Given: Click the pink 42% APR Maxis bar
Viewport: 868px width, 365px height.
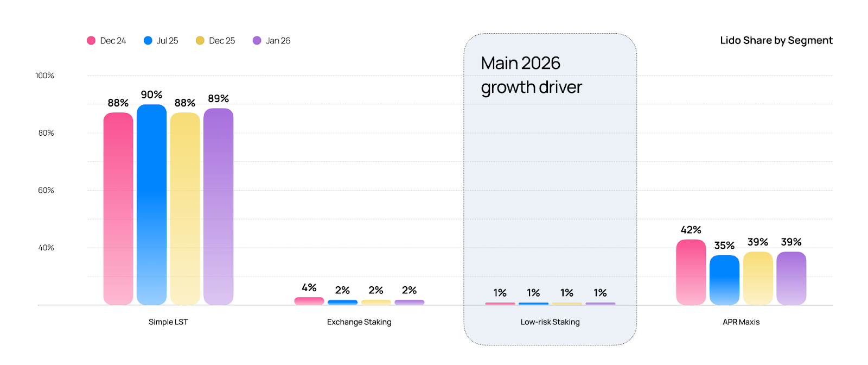Looking at the screenshot, I should pos(691,272).
